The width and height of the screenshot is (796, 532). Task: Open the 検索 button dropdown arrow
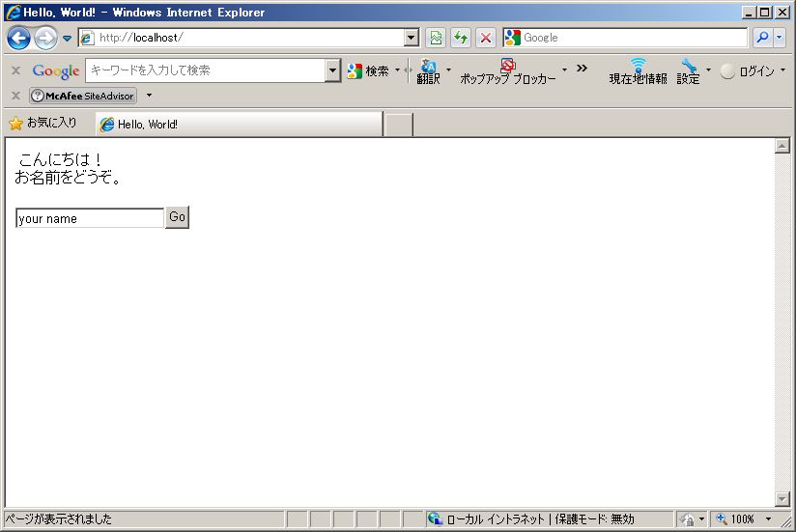[397, 70]
